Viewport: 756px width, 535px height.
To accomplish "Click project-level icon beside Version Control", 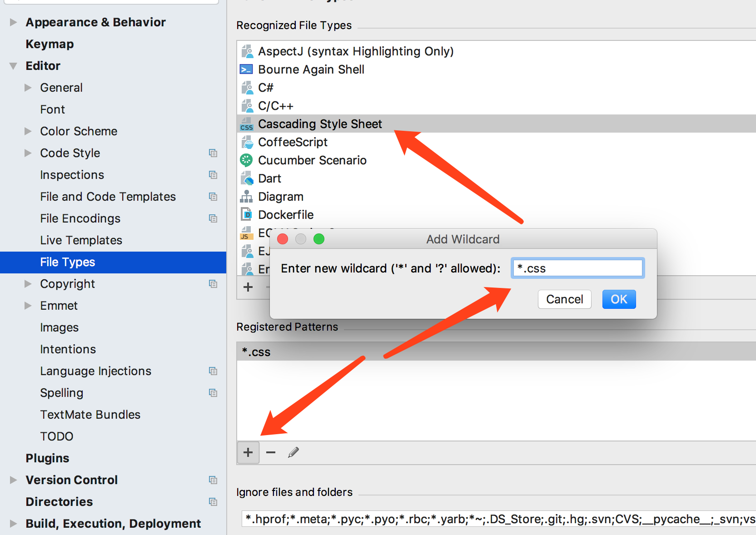I will click(213, 480).
